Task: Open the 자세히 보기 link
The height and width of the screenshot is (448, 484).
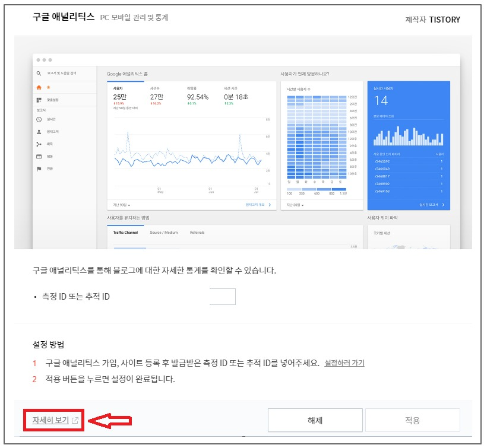Action: [x=55, y=420]
